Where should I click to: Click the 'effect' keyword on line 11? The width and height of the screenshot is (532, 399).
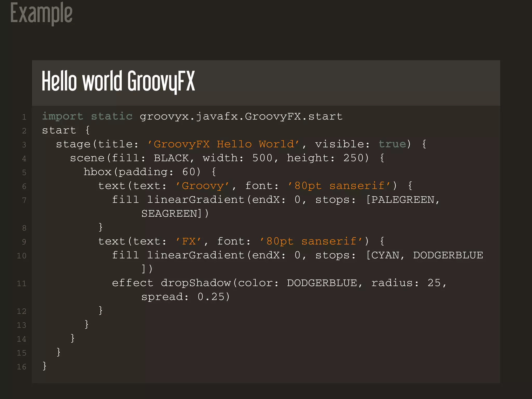(132, 283)
